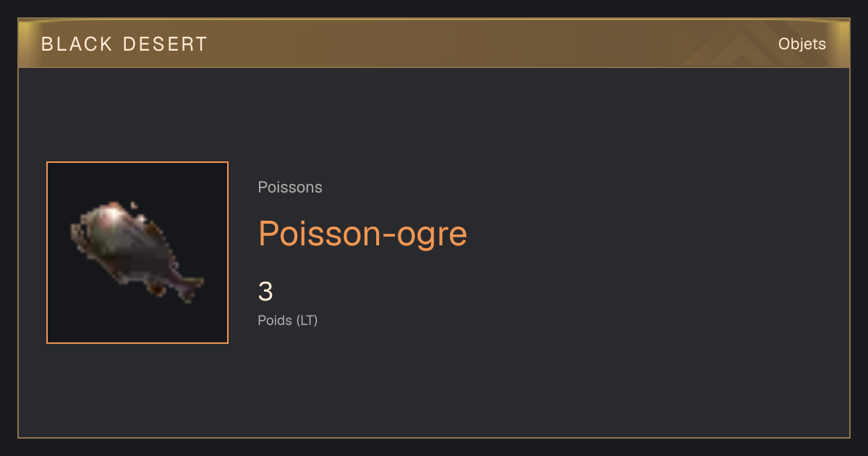Open the Objets section in the header

(802, 44)
